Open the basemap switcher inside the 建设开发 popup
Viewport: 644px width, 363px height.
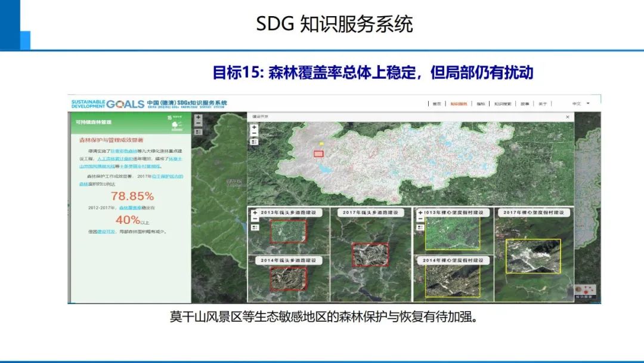(x=253, y=142)
